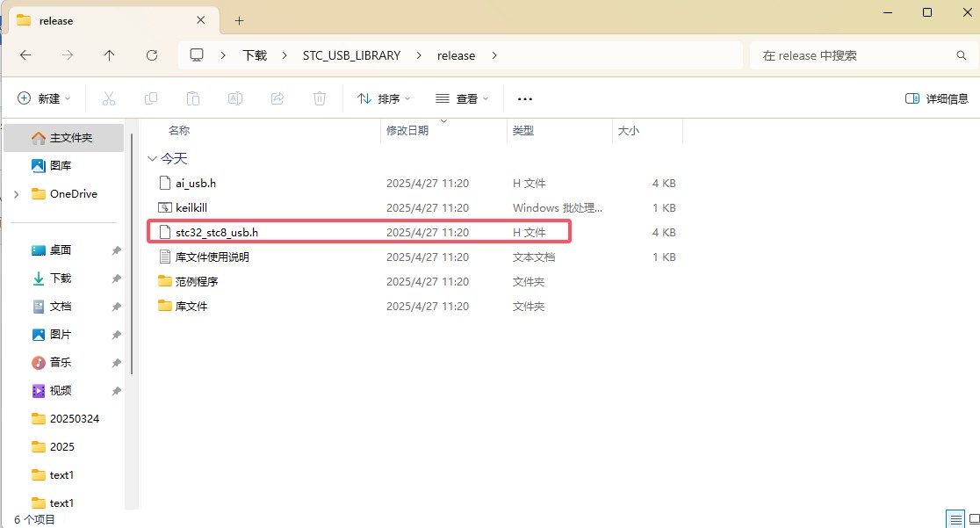Viewport: 980px width, 528px height.
Task: Click the pin icon next to 音乐
Action: [x=116, y=362]
